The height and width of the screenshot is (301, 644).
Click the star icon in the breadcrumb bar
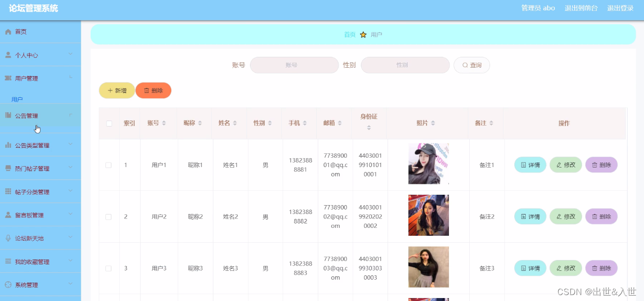(x=363, y=35)
